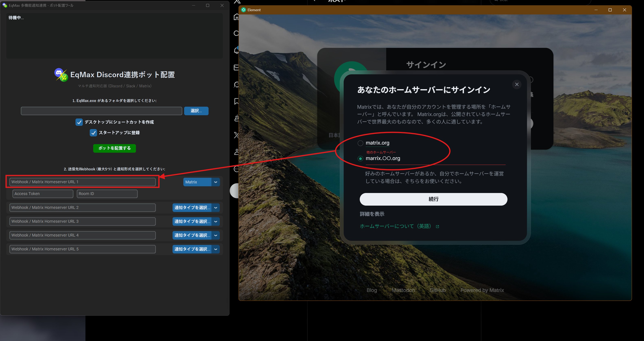Screen dimensions: 644x341
Task: Open the ホームサーバーについて（英語） link
Action: 395,226
